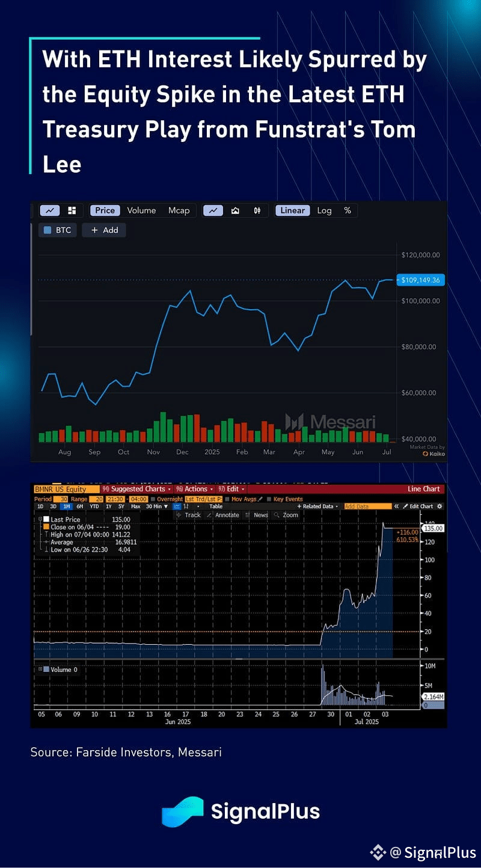This screenshot has width=481, height=868.
Task: Collapse the Volume legend box
Action: click(40, 669)
